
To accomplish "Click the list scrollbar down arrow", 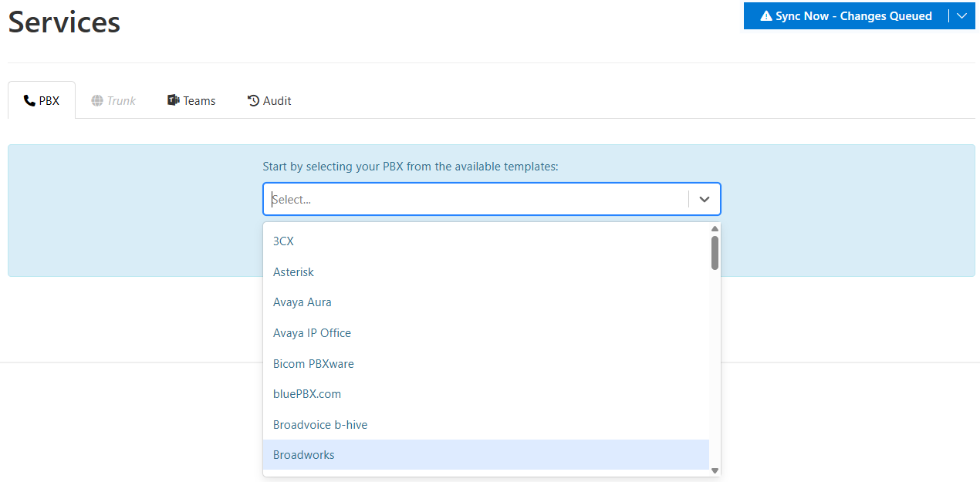I will point(715,470).
